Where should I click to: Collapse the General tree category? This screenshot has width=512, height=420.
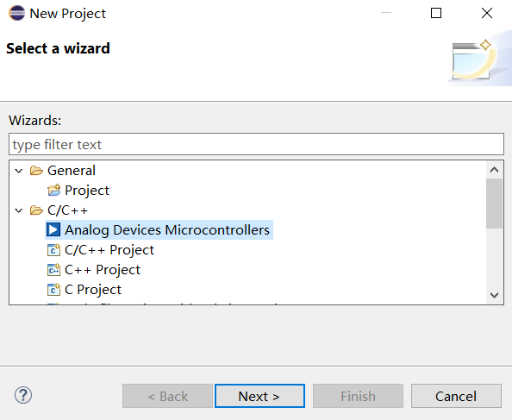coord(19,171)
